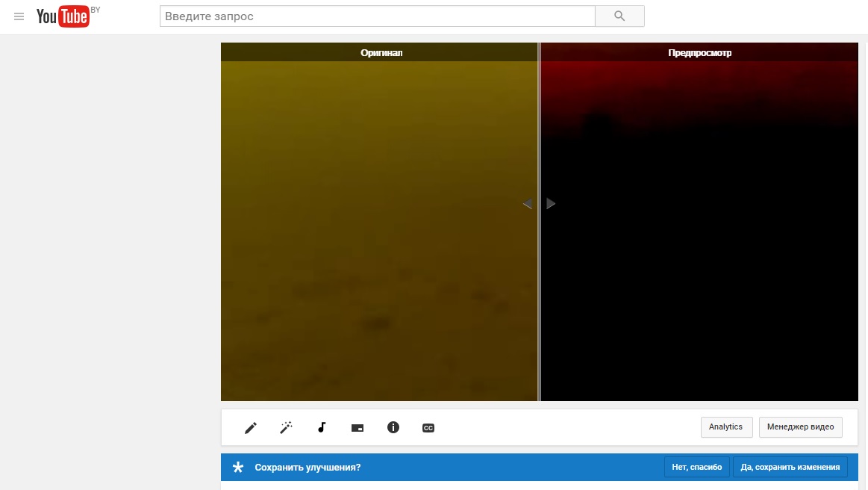Click the Сохранить улучшения? banner text

[307, 468]
